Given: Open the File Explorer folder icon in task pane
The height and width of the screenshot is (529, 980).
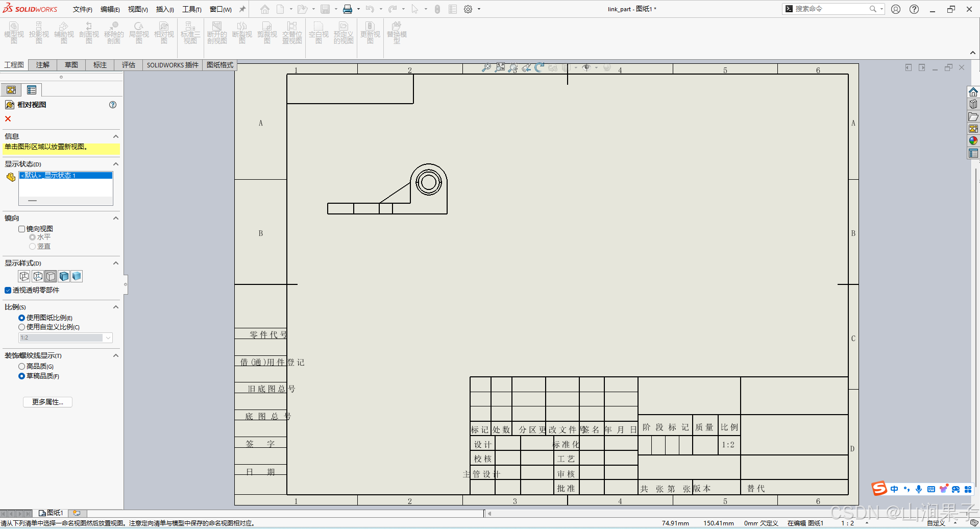Looking at the screenshot, I should coord(973,117).
